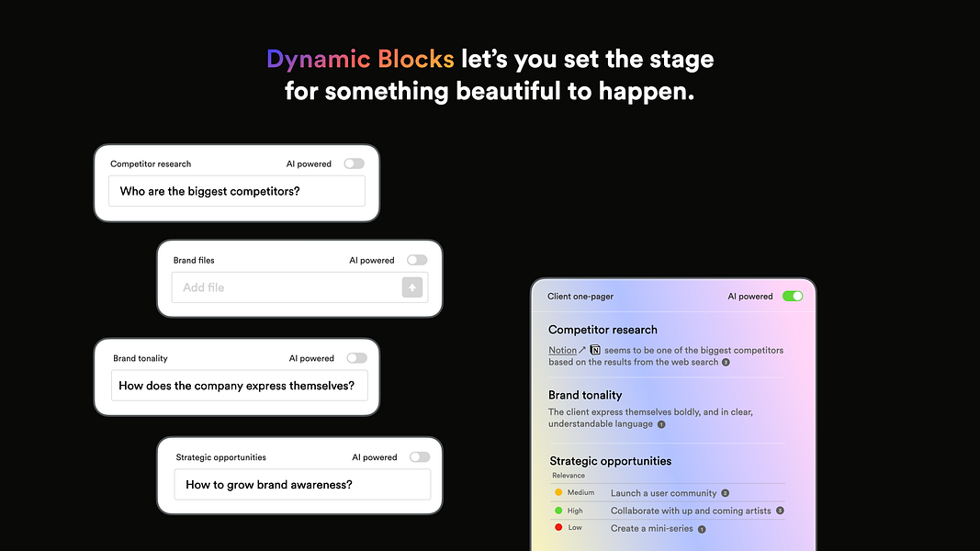
Task: Disable AI powered toggle on Client one-pager
Action: tap(793, 296)
